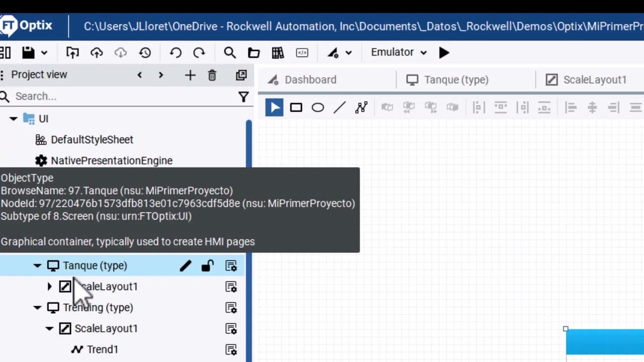Select the Polyline drawing tool

coord(361,108)
